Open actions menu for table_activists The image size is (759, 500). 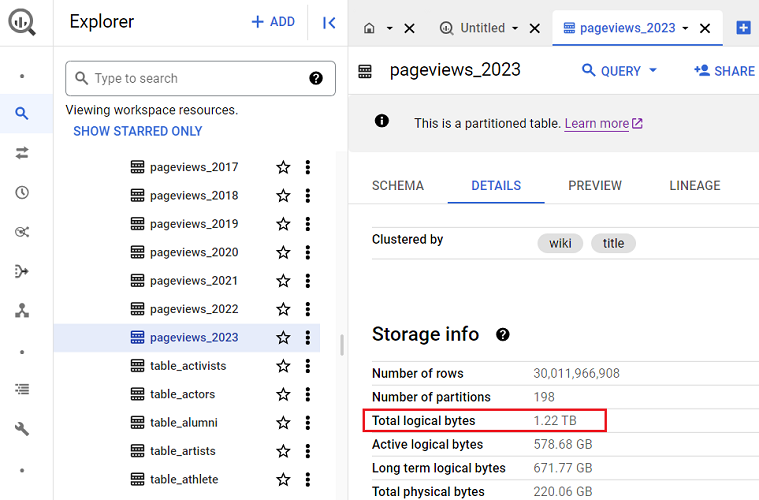click(308, 366)
